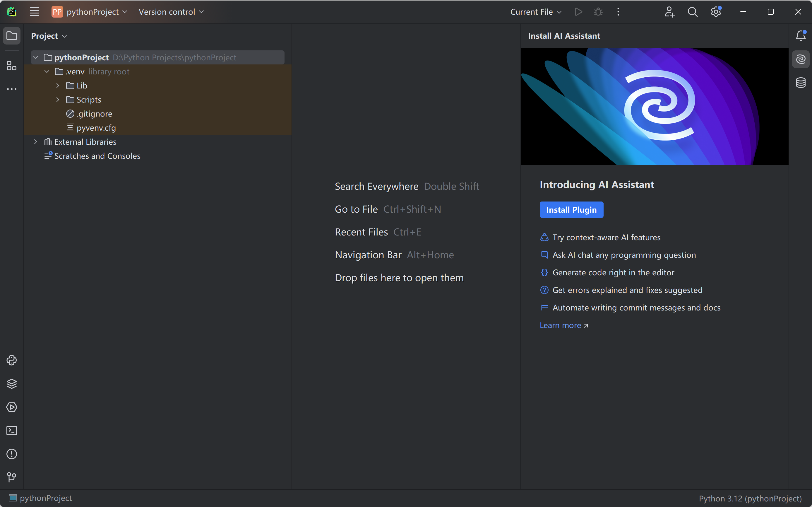Collapse the pythonProject root node arrow
The height and width of the screenshot is (507, 812).
click(x=36, y=58)
